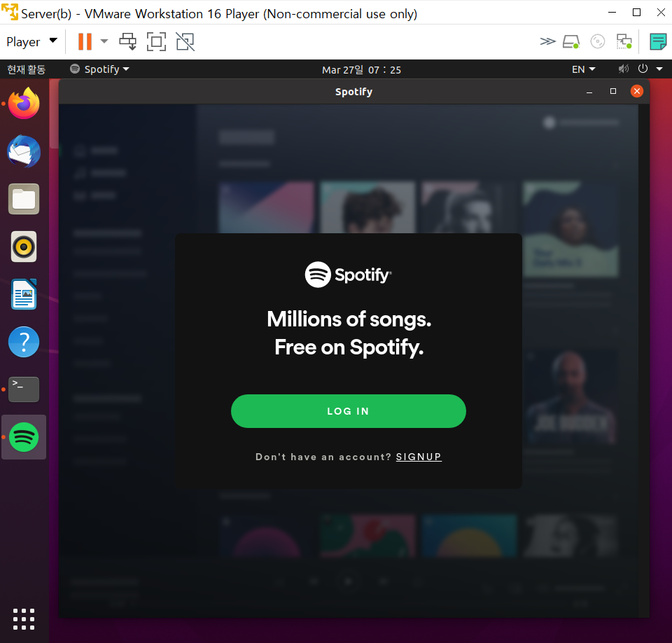Show Applications grid in the dock

[x=24, y=619]
